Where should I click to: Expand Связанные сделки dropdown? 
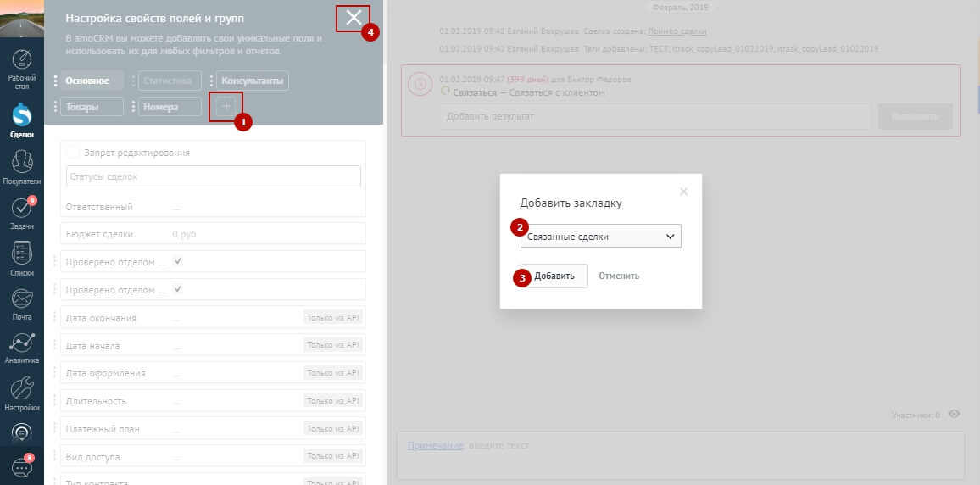[x=600, y=237]
